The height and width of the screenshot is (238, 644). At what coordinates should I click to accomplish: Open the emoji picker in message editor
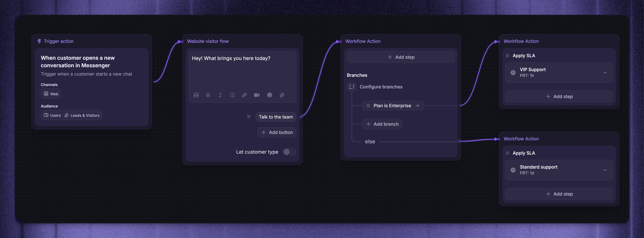(x=269, y=95)
